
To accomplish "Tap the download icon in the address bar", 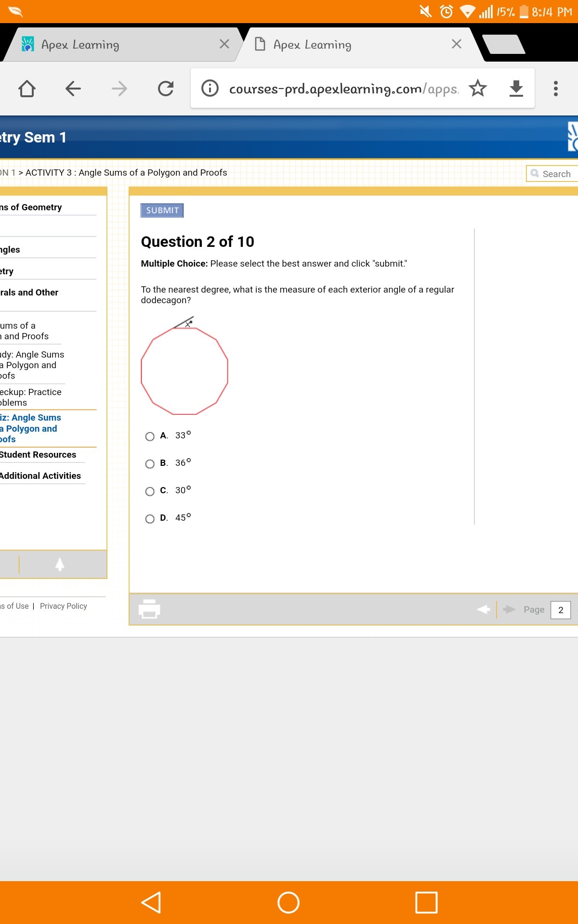I will click(516, 89).
